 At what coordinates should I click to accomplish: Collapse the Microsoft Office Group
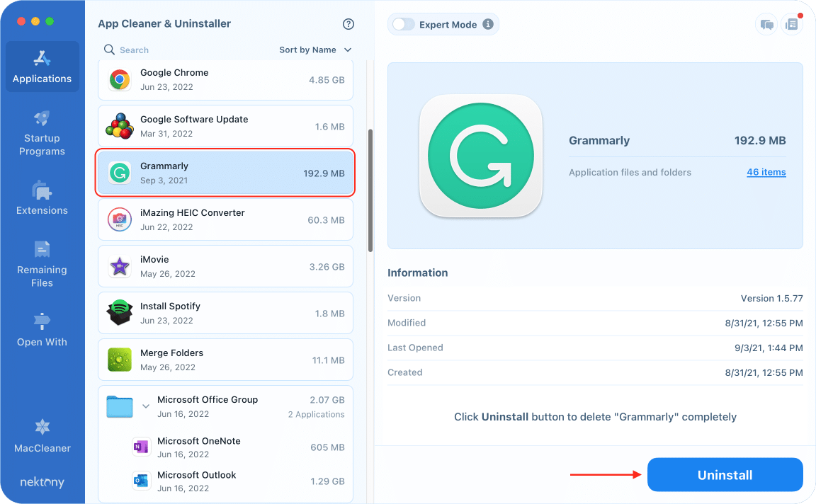click(146, 406)
